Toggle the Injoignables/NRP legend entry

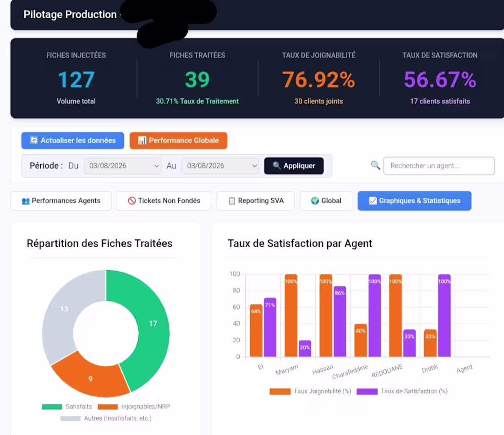(x=134, y=407)
